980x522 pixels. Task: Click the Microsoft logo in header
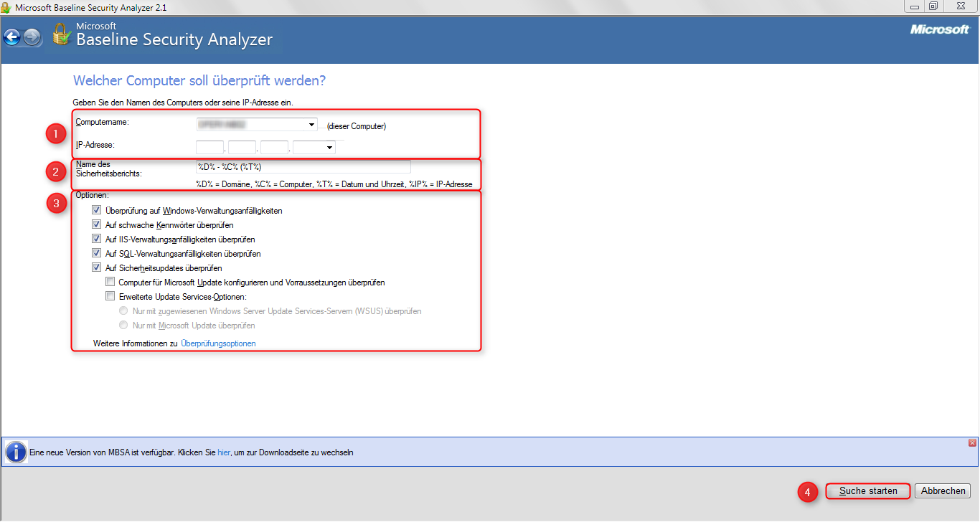(939, 29)
